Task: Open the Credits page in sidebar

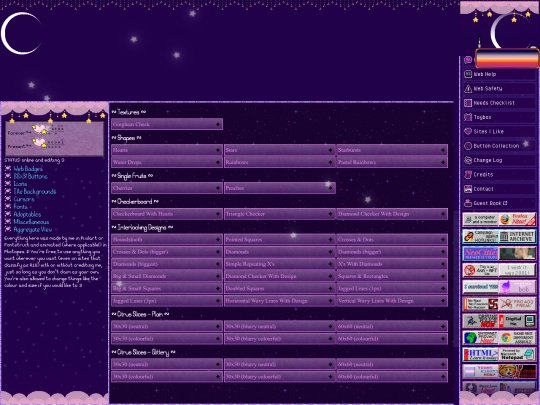Action: pyautogui.click(x=499, y=175)
